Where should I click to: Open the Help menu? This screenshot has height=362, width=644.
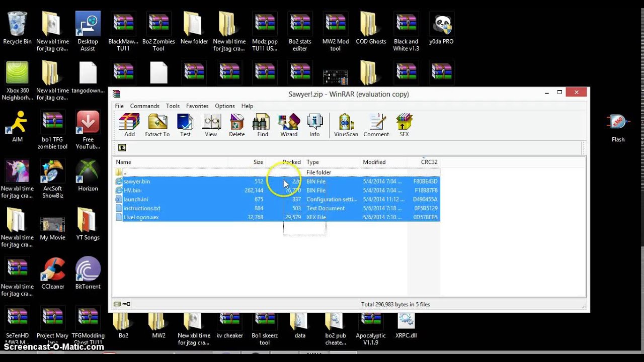point(247,106)
